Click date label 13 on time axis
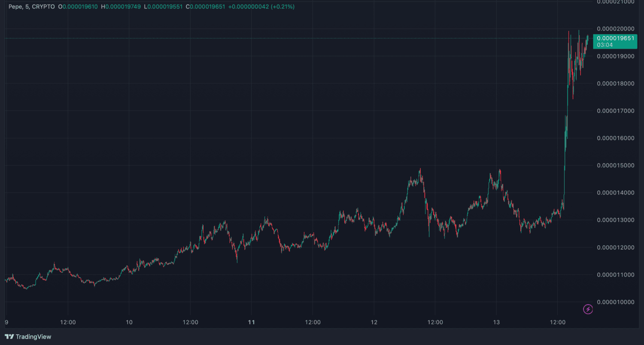The width and height of the screenshot is (644, 345). click(496, 322)
